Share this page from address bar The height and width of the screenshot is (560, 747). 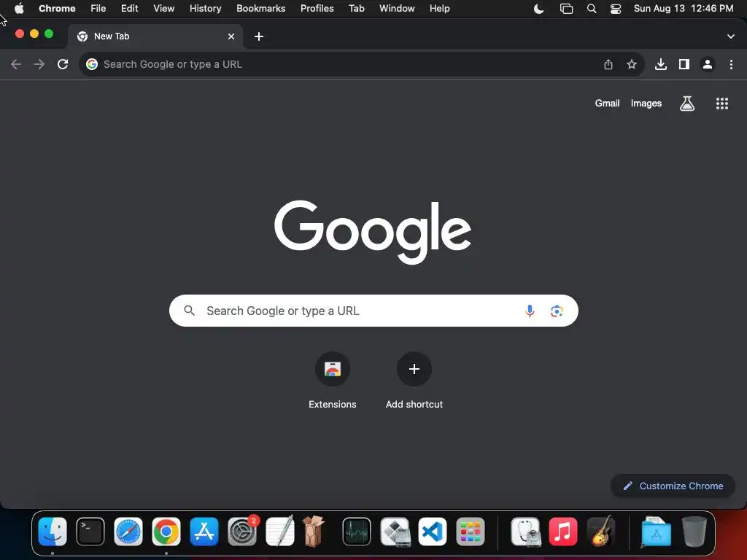coord(608,64)
